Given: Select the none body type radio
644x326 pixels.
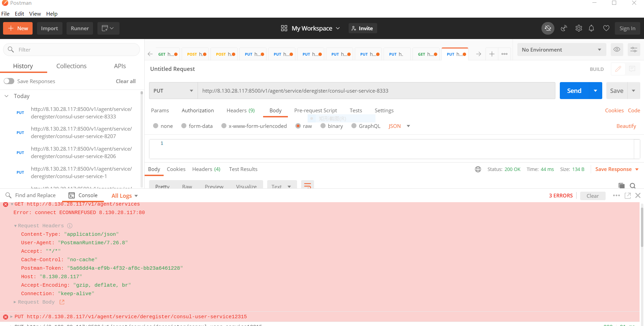Looking at the screenshot, I should tap(156, 126).
